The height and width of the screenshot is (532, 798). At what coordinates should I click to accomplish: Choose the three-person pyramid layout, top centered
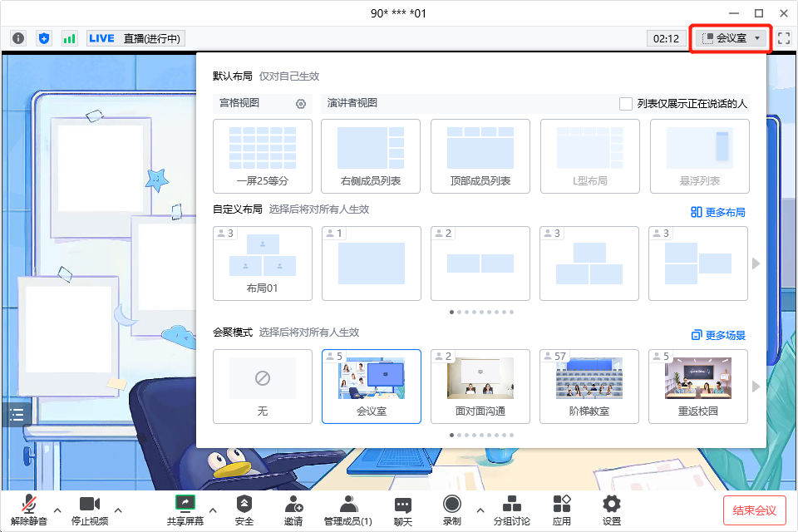point(589,264)
